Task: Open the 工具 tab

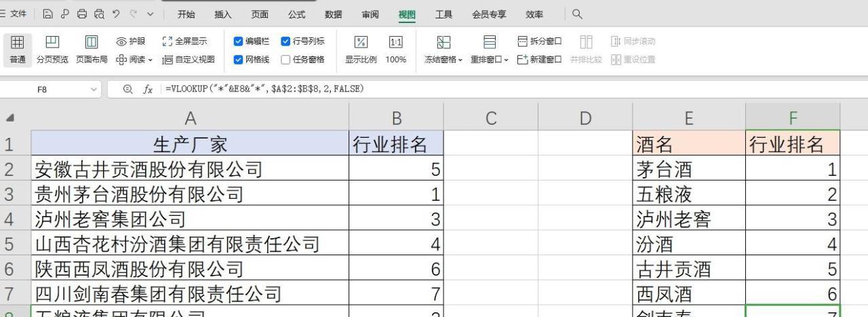Action: (x=444, y=14)
